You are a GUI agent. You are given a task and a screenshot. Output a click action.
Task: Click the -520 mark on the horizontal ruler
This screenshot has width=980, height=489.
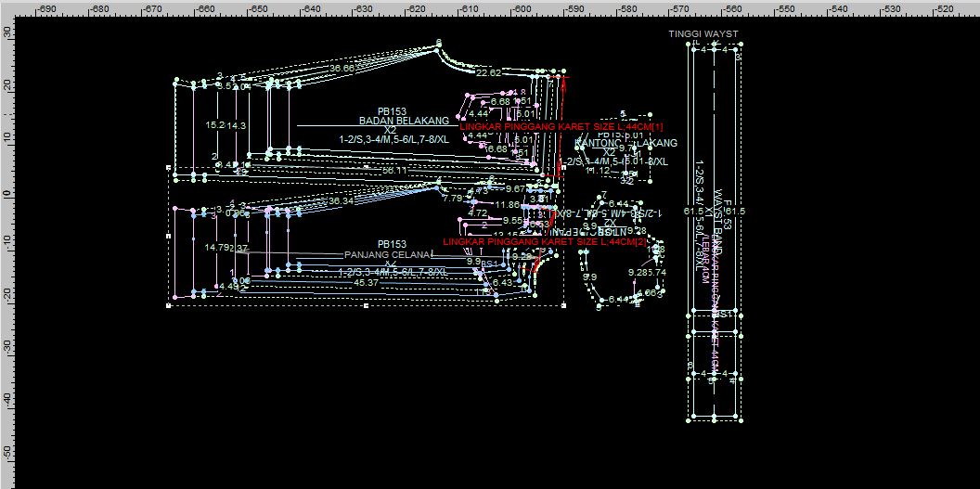tap(944, 8)
